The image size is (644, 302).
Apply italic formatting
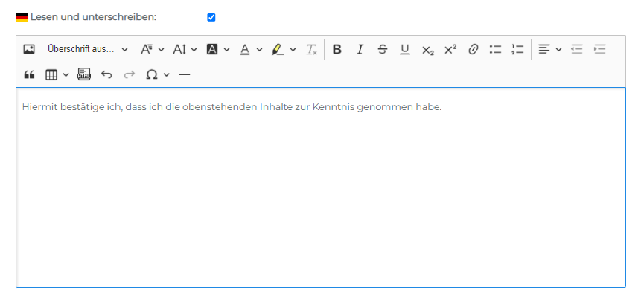360,50
